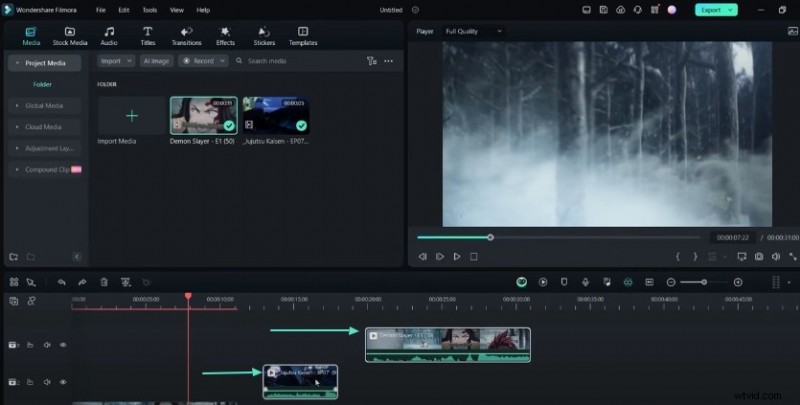
Task: Open the Stickers panel
Action: click(264, 36)
